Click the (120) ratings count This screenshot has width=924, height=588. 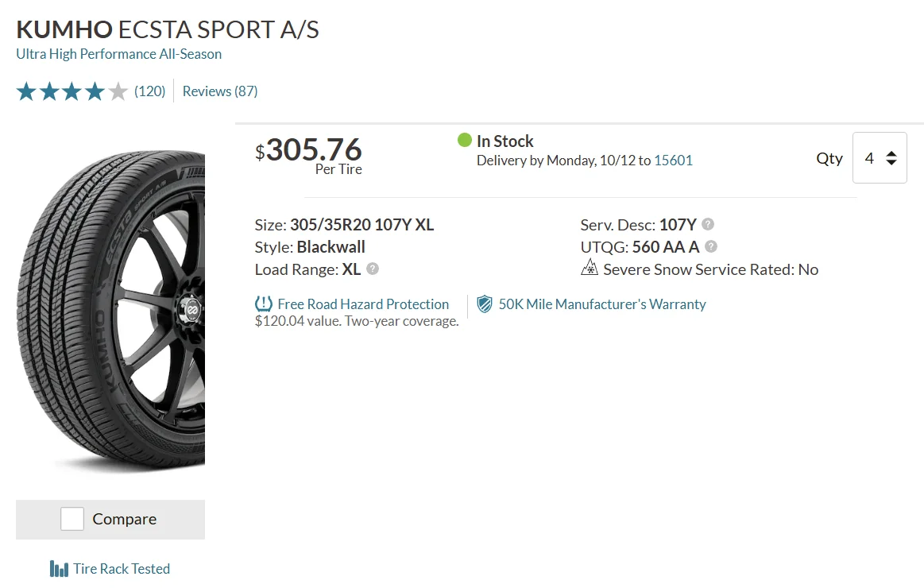pyautogui.click(x=149, y=91)
